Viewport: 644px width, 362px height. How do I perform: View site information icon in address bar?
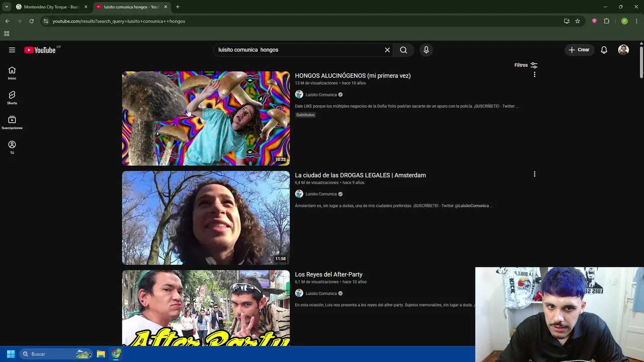coord(46,21)
